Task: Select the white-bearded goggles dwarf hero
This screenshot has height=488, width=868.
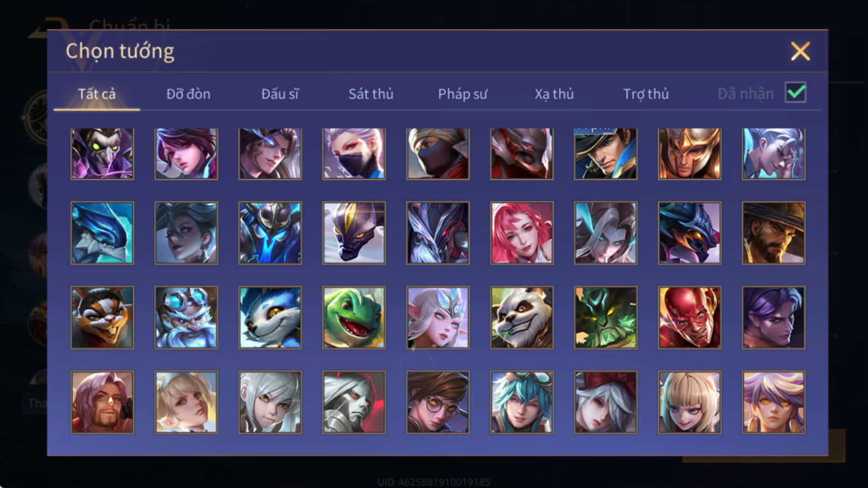Action: pos(186,317)
